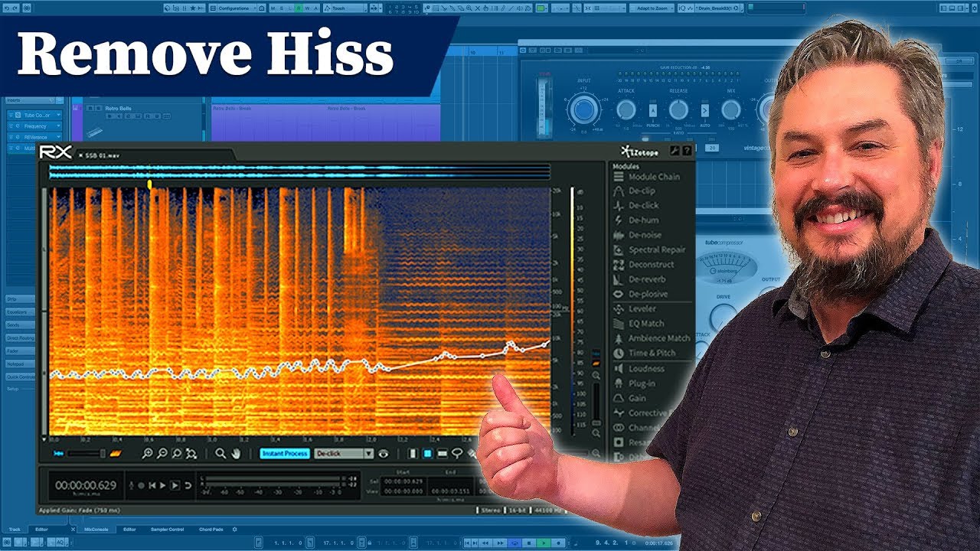
Task: Open the Ambience Match module
Action: (652, 338)
